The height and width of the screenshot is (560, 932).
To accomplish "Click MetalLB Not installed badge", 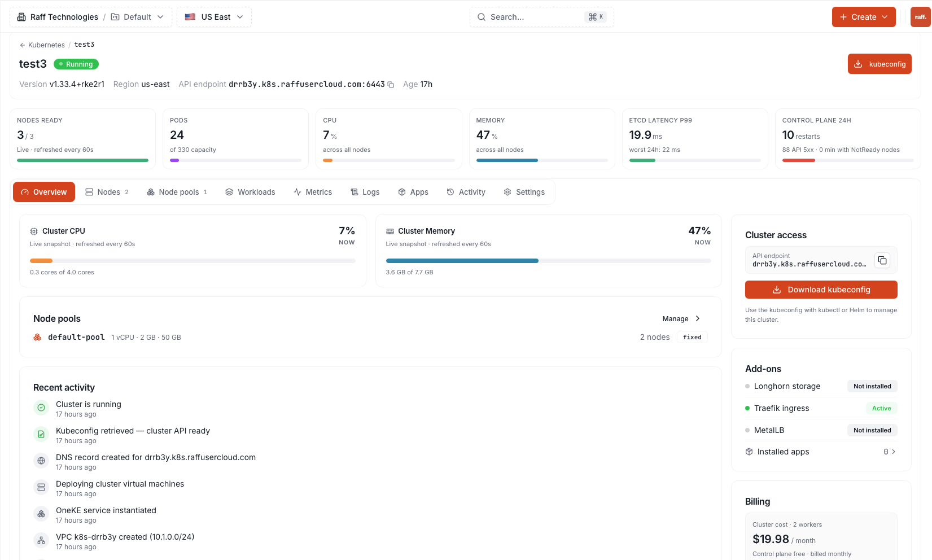I will coord(872,430).
